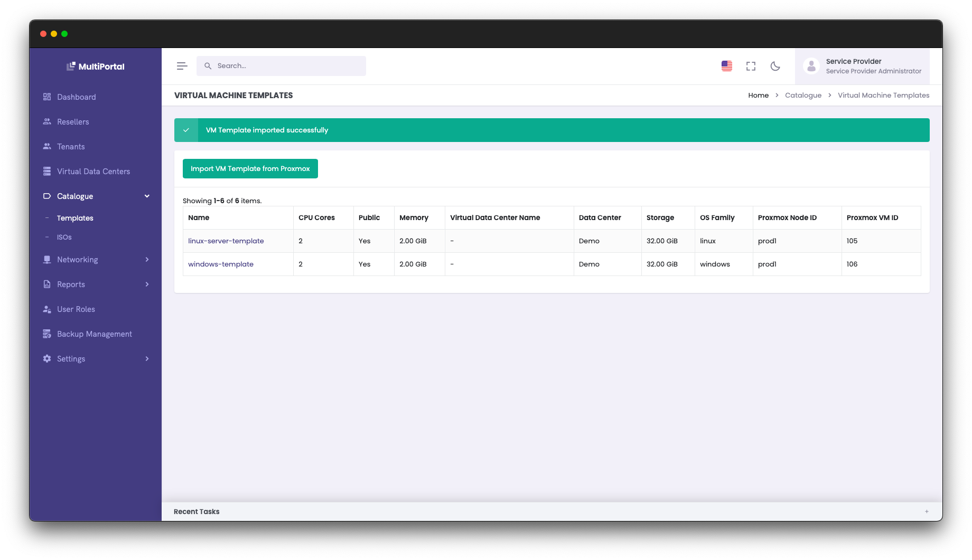972x560 pixels.
Task: Click the user avatar icon
Action: (811, 66)
